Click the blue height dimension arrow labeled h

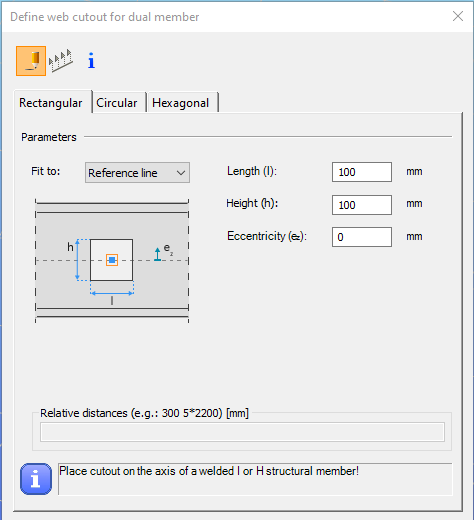77,260
